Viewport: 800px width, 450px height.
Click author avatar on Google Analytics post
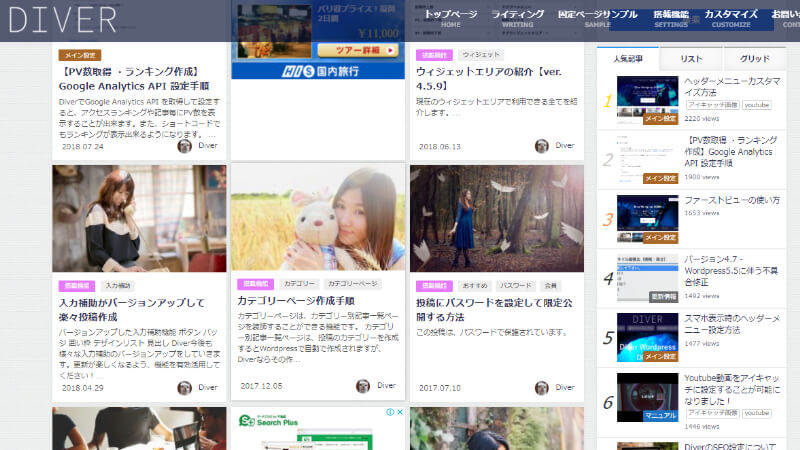coord(184,146)
